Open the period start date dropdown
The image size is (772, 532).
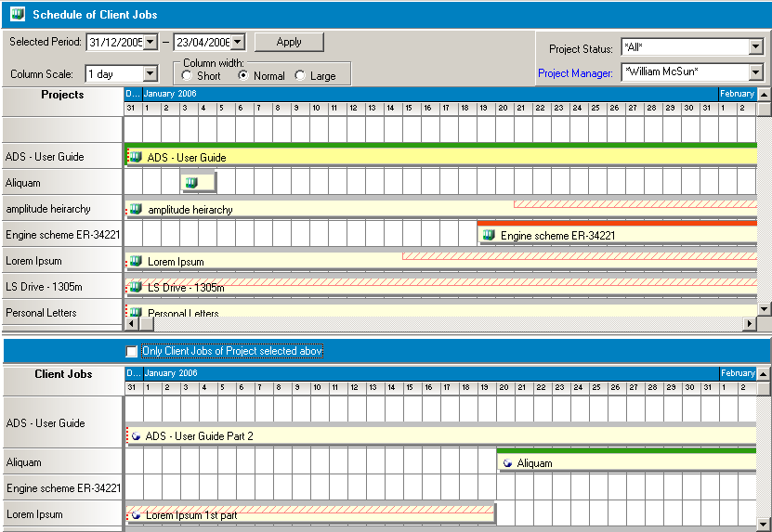tap(150, 42)
